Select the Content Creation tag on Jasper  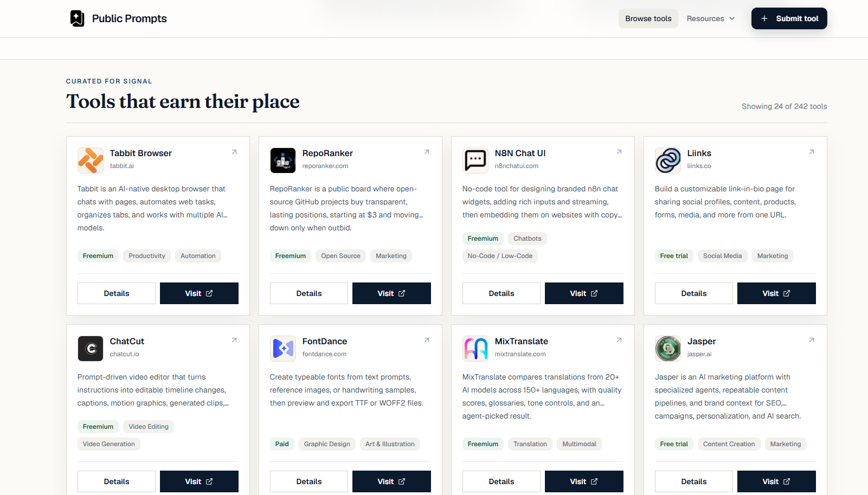coord(729,444)
